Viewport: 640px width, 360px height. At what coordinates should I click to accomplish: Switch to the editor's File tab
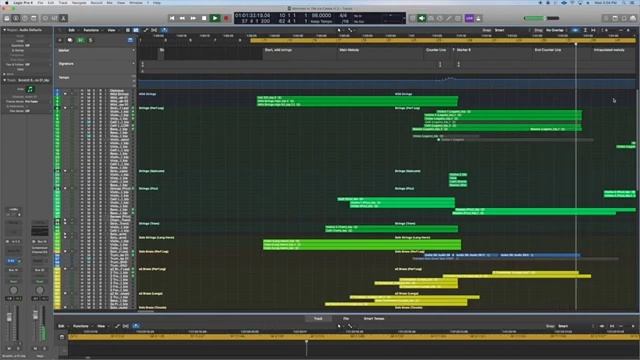[x=346, y=319]
